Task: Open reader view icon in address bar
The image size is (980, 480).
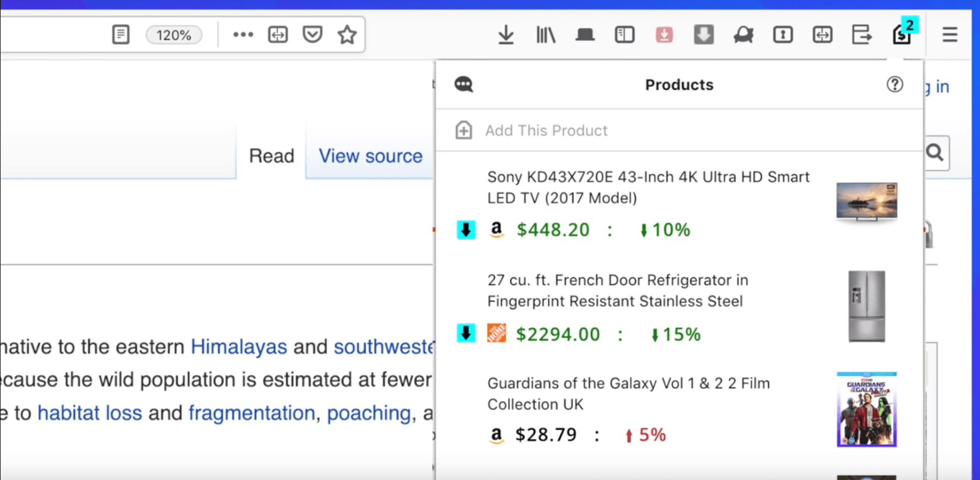Action: (120, 35)
